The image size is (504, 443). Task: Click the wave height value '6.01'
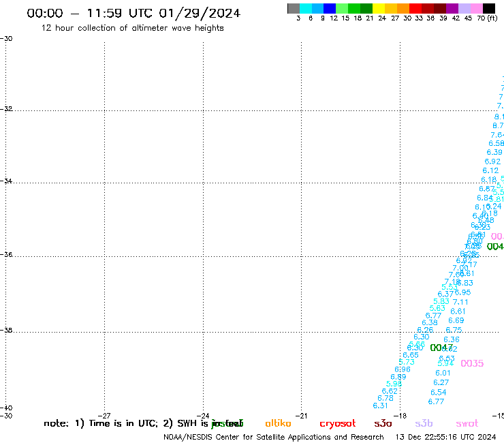coord(443,373)
